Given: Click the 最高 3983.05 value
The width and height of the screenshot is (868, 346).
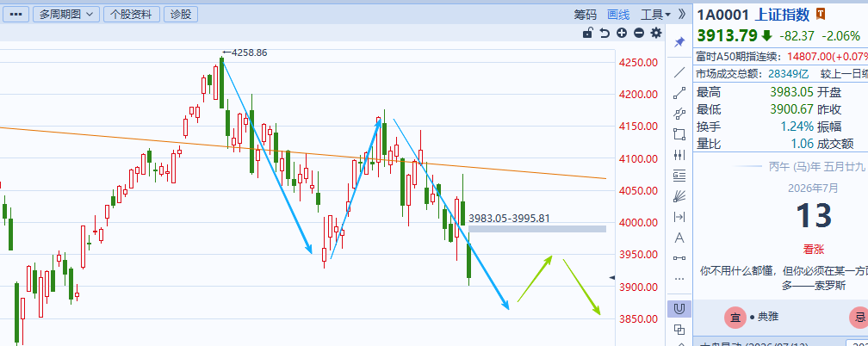Looking at the screenshot, I should coord(791,92).
